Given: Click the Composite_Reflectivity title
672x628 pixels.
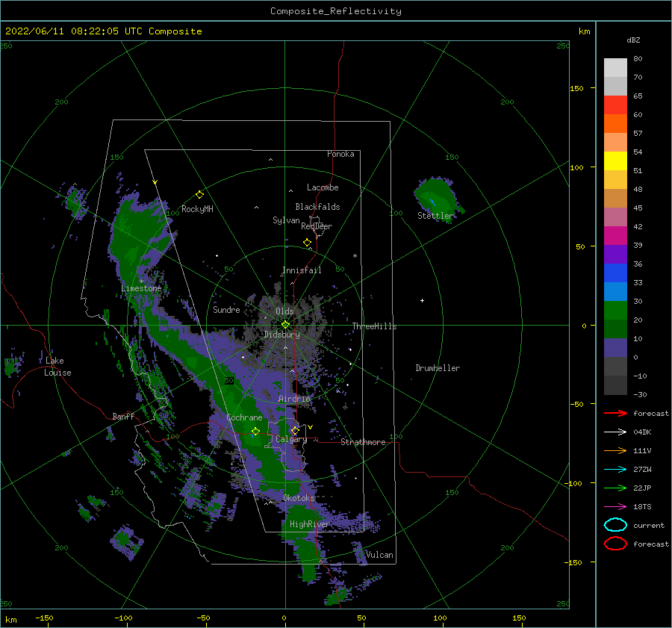Looking at the screenshot, I should tap(336, 11).
